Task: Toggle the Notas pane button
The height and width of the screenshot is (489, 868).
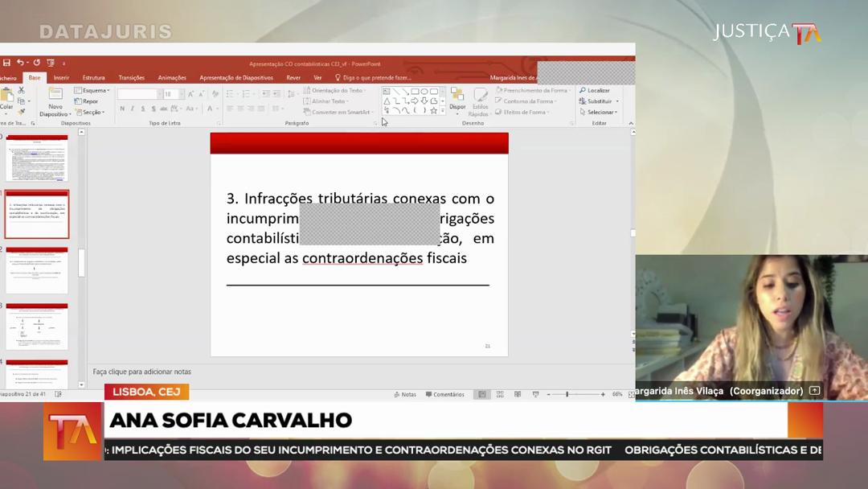Action: [405, 394]
